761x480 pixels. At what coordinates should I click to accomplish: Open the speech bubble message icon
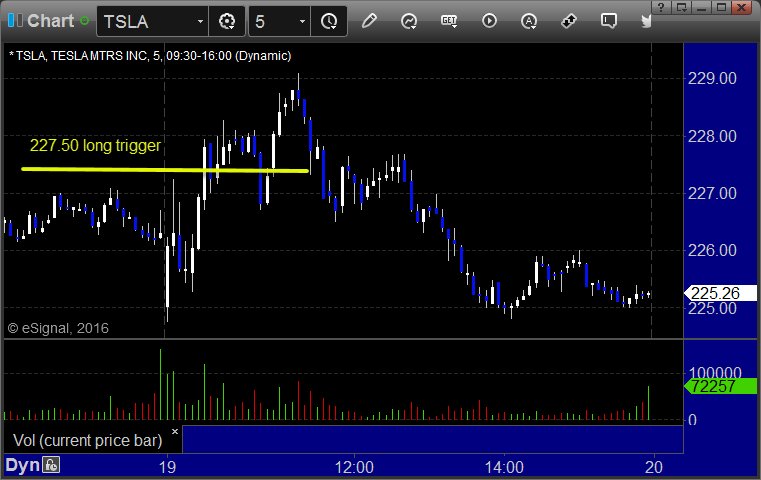[609, 21]
